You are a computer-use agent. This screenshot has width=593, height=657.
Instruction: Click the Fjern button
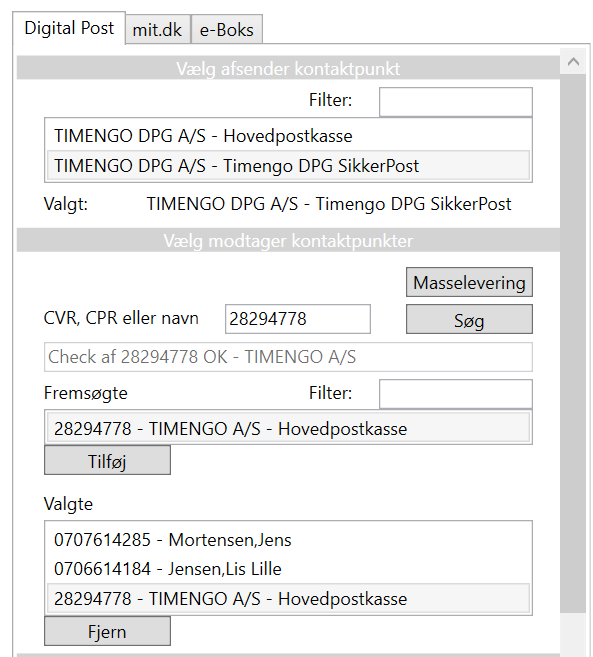[107, 631]
